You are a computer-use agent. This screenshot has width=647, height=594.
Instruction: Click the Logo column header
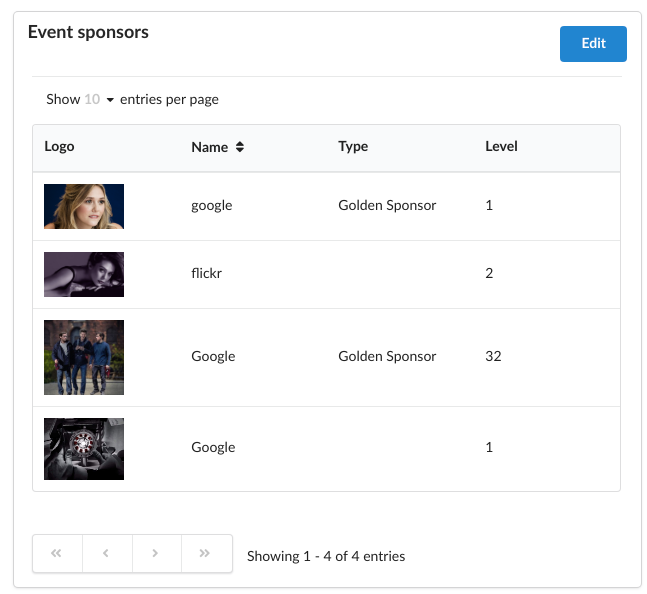59,146
